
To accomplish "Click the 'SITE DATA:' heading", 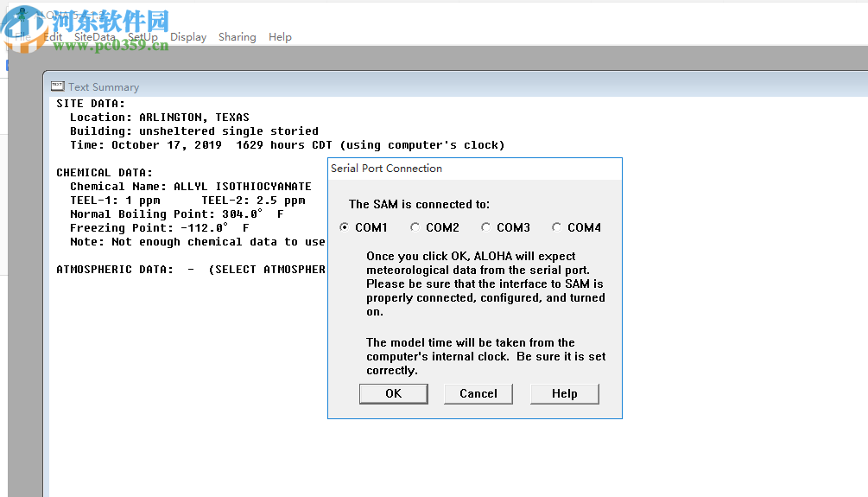I will point(91,104).
